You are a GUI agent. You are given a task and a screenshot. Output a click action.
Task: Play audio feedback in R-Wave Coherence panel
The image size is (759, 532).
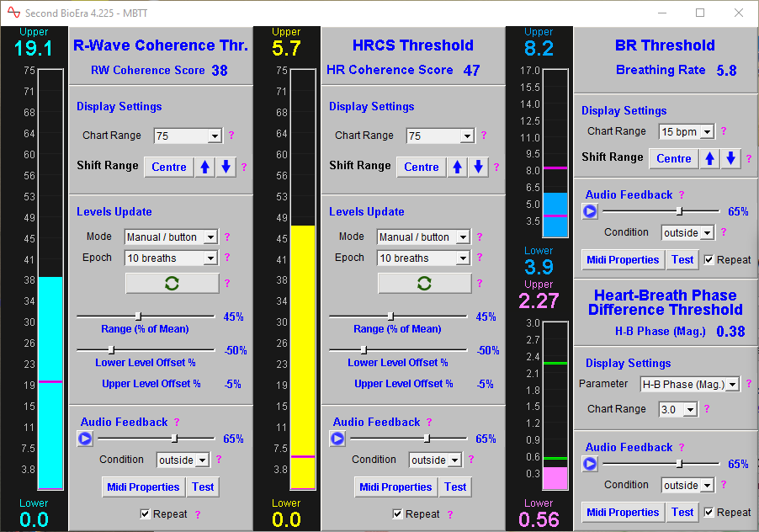84,438
